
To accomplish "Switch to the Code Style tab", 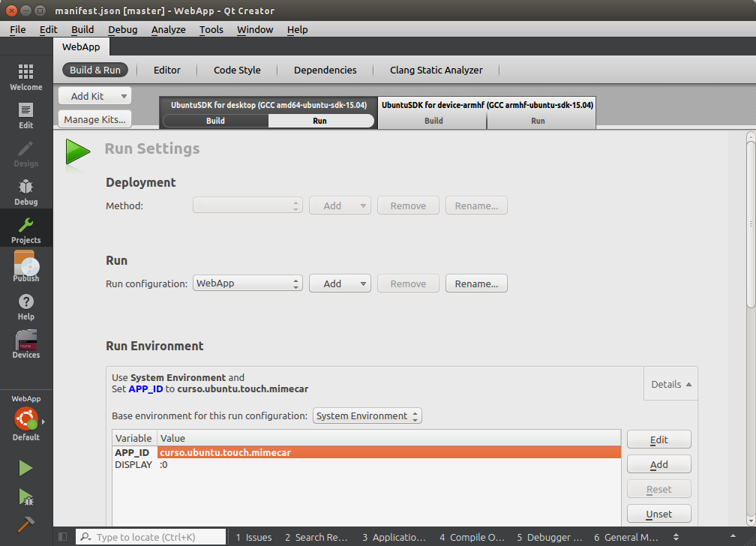I will pyautogui.click(x=237, y=70).
